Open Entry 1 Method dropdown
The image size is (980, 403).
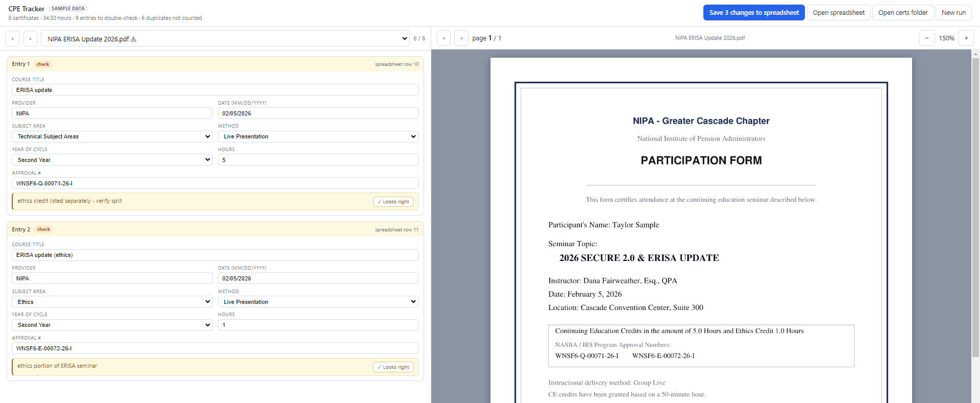(x=318, y=136)
